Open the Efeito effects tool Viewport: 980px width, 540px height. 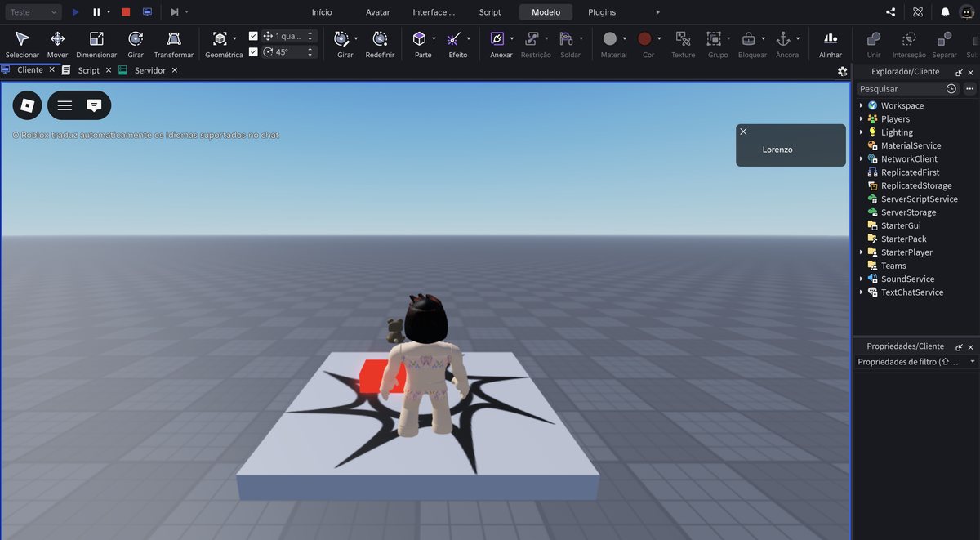(x=454, y=38)
